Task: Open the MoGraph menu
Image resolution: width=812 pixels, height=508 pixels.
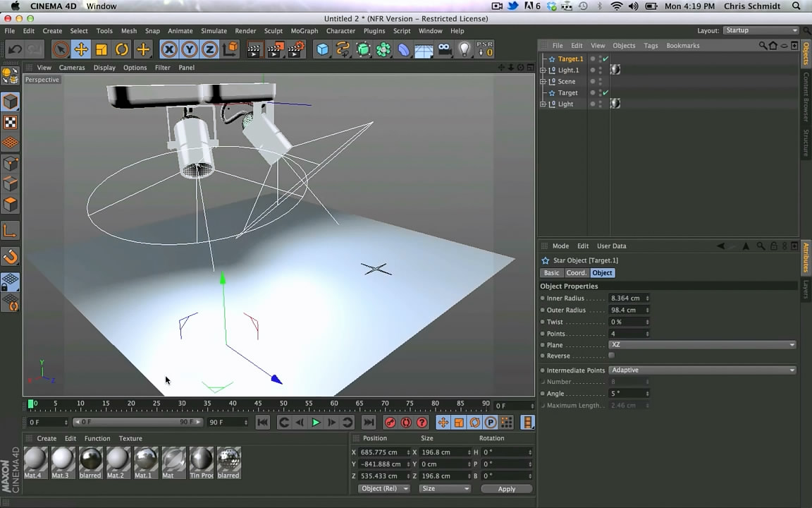Action: point(304,30)
